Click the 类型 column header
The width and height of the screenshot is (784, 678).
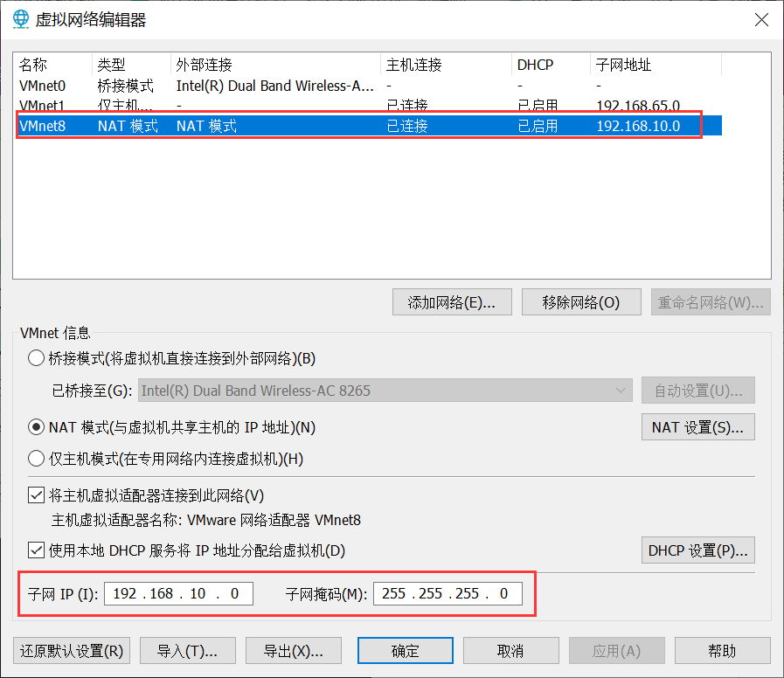point(131,65)
